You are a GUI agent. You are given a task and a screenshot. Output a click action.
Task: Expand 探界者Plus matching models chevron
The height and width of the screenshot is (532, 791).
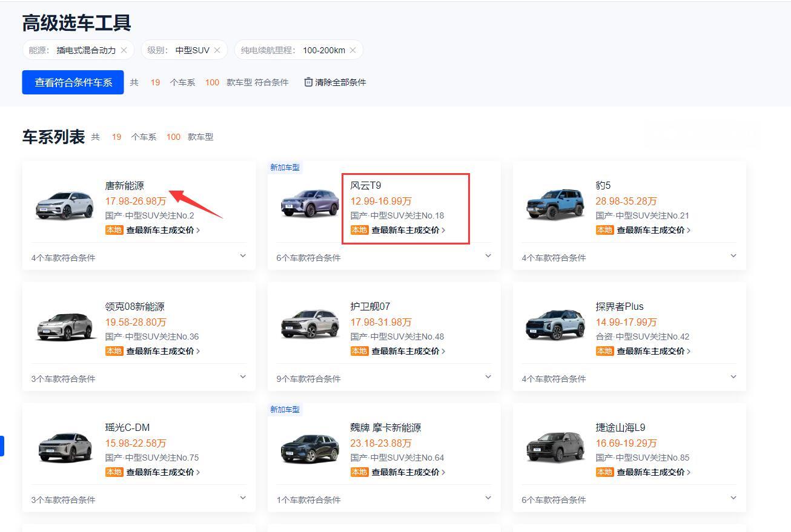pos(733,377)
